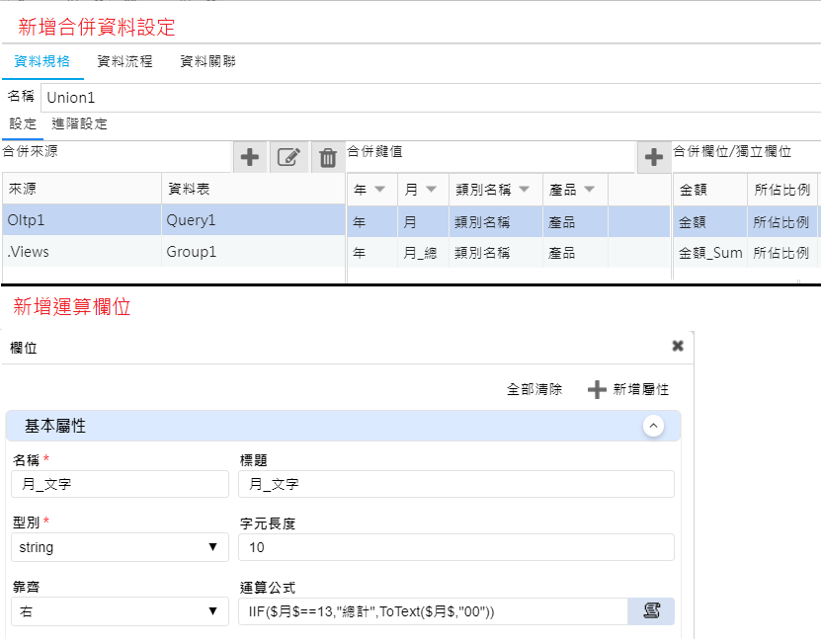
Task: Click the 名稱 field containing 月_文字
Action: pos(120,484)
